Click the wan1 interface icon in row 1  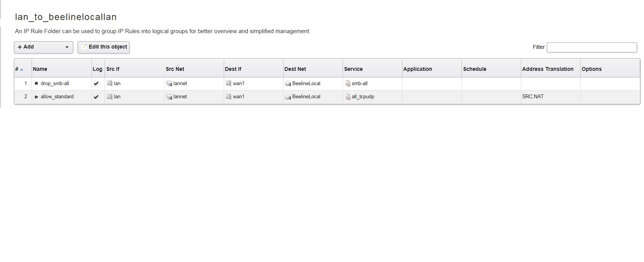click(x=228, y=83)
